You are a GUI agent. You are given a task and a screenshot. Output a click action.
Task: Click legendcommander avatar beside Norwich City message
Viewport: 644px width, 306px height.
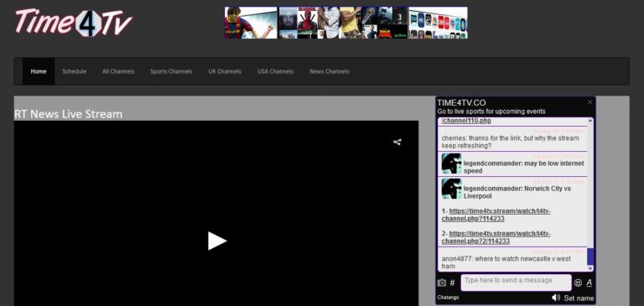click(451, 189)
